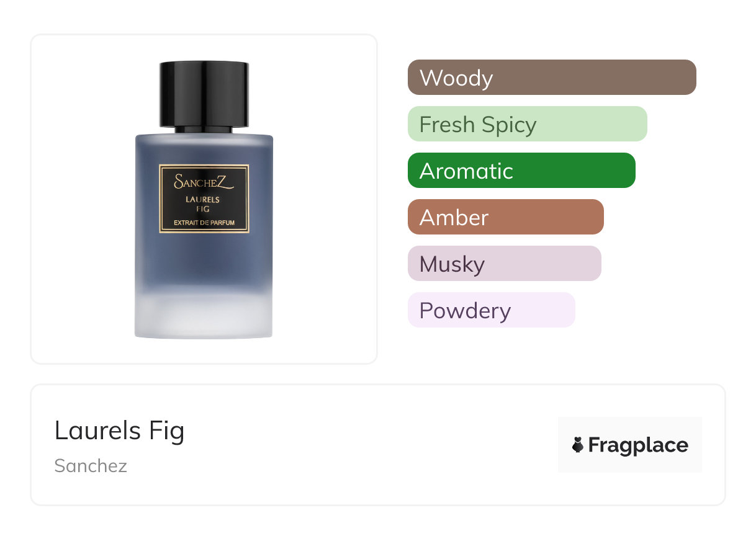Click the green Aromatic accord bar
The image size is (756, 536).
(x=521, y=171)
